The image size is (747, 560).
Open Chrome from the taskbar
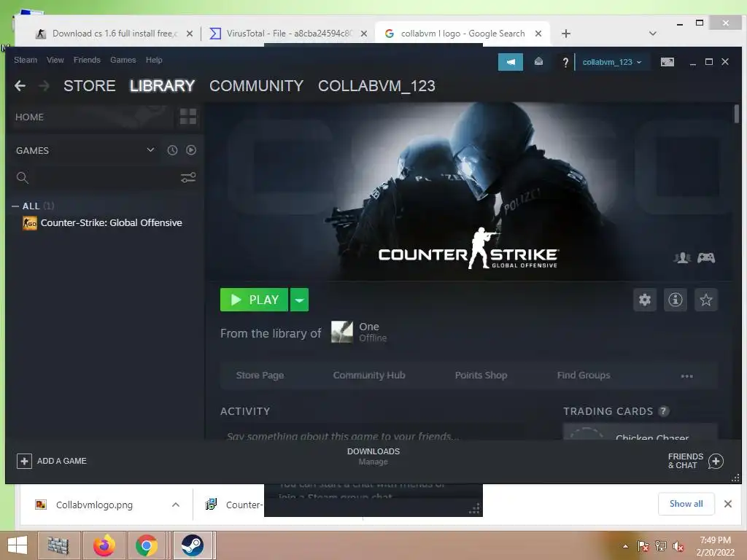(x=146, y=545)
